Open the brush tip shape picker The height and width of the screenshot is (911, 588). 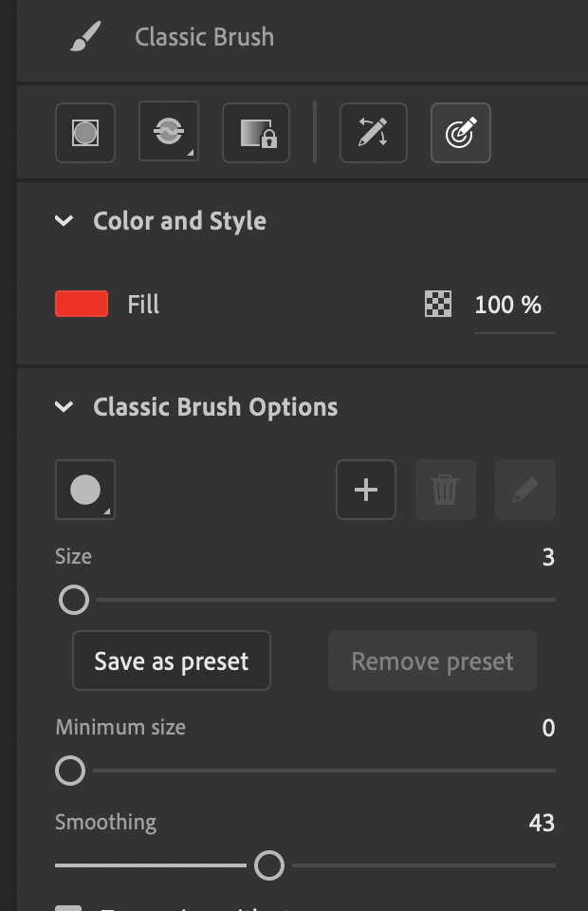(x=84, y=490)
